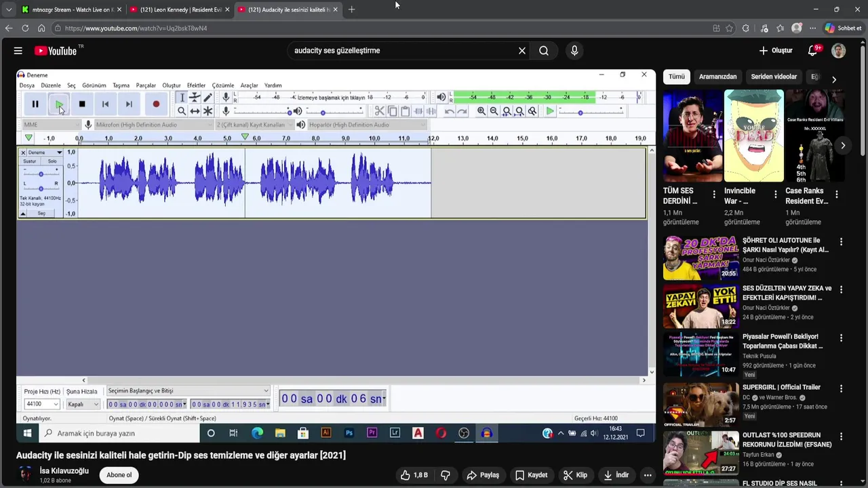Skip to start of the track
Image resolution: width=868 pixels, height=488 pixels.
click(105, 104)
